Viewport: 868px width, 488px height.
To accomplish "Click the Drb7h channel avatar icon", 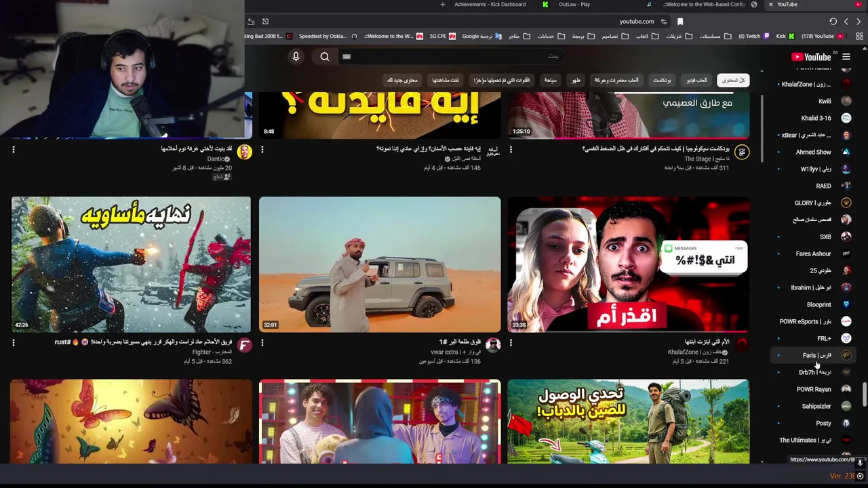I will [846, 372].
